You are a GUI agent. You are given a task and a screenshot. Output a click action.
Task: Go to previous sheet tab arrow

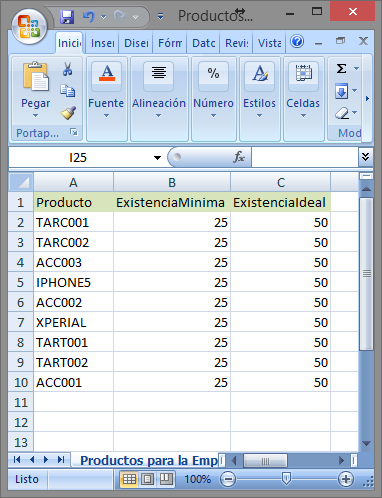click(x=32, y=460)
